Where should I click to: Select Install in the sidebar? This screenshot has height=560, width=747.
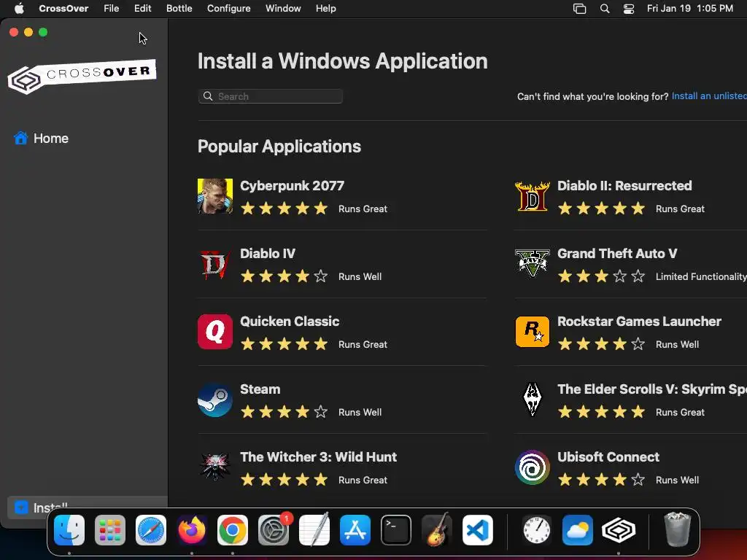point(88,507)
